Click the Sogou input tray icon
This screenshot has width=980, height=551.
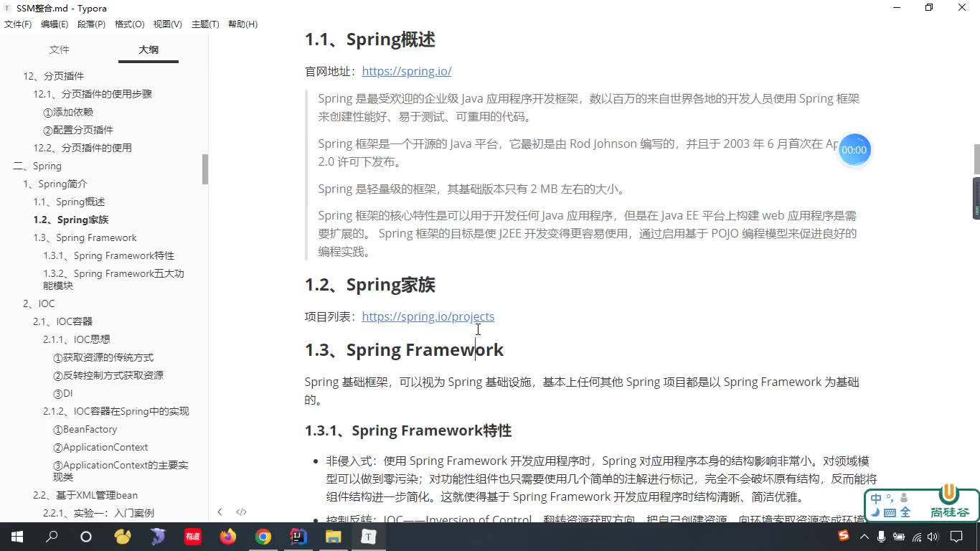(844, 537)
